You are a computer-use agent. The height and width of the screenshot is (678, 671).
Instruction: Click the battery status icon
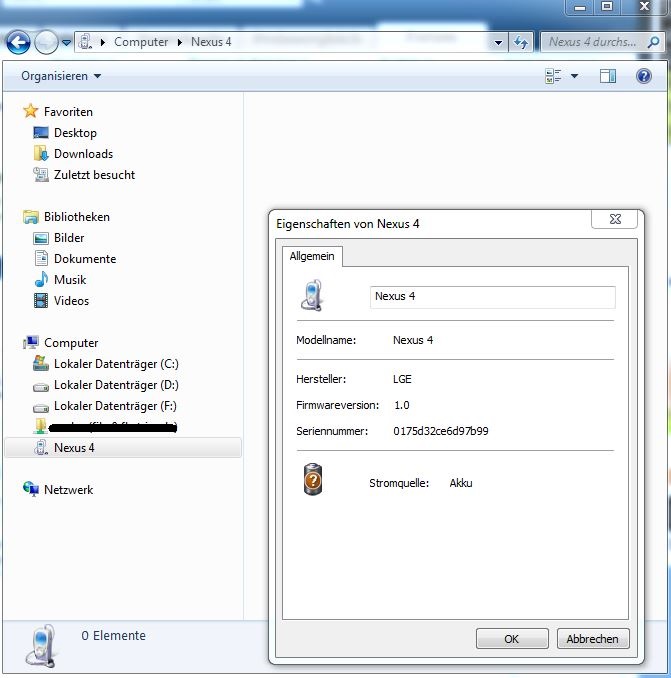313,479
